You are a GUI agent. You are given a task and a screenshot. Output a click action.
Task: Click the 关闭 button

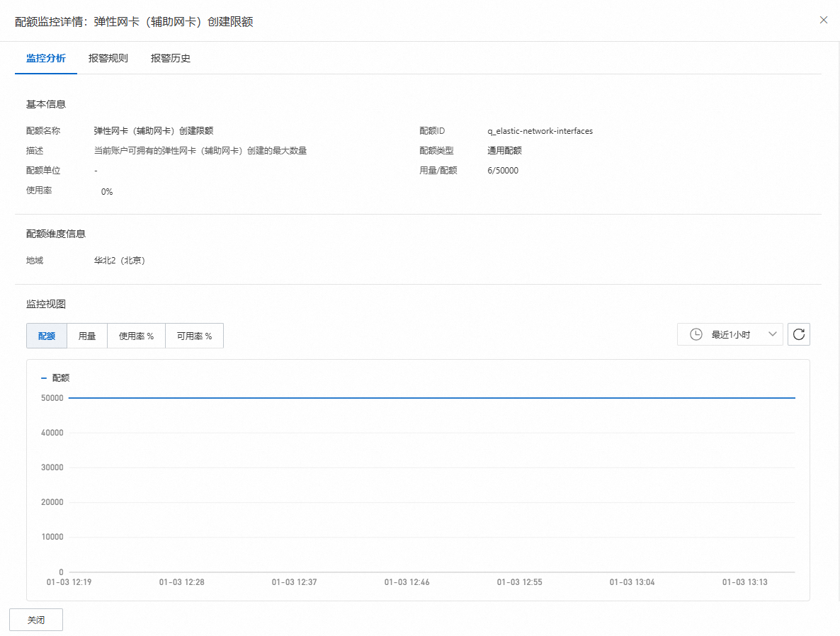pyautogui.click(x=36, y=620)
